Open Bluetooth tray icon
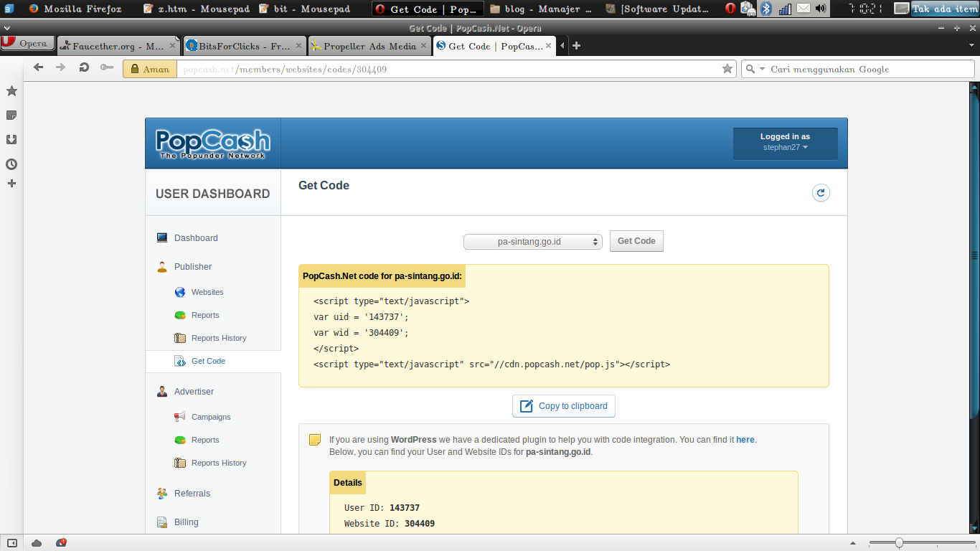980x551 pixels. tap(766, 9)
